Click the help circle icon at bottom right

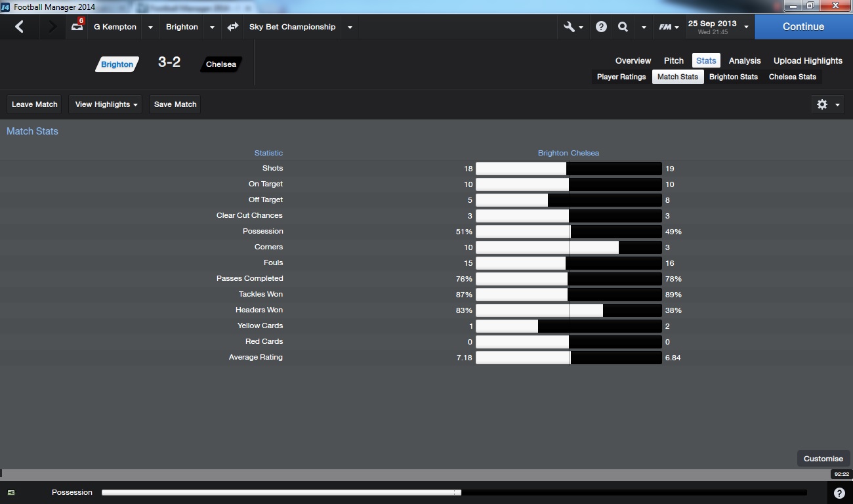pyautogui.click(x=839, y=493)
